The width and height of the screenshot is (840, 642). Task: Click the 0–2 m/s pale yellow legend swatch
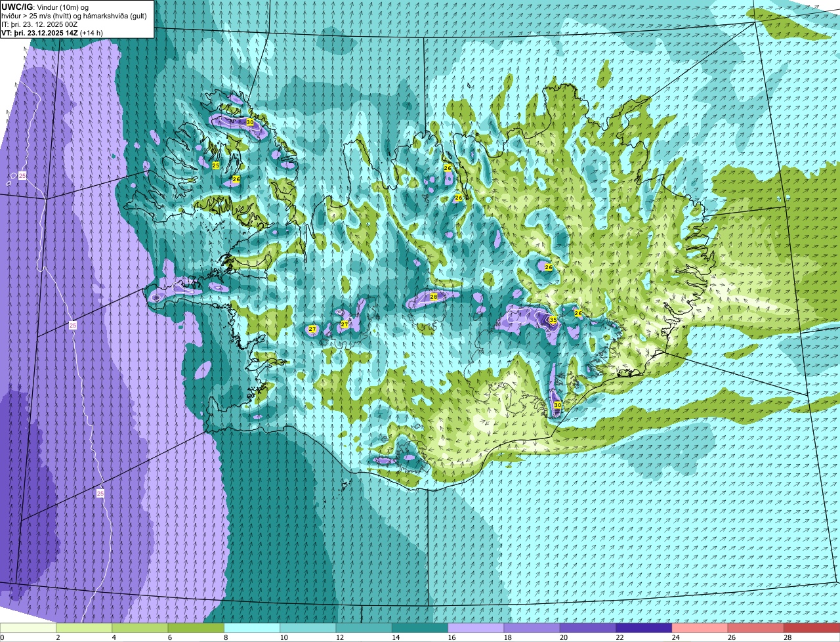(x=28, y=628)
